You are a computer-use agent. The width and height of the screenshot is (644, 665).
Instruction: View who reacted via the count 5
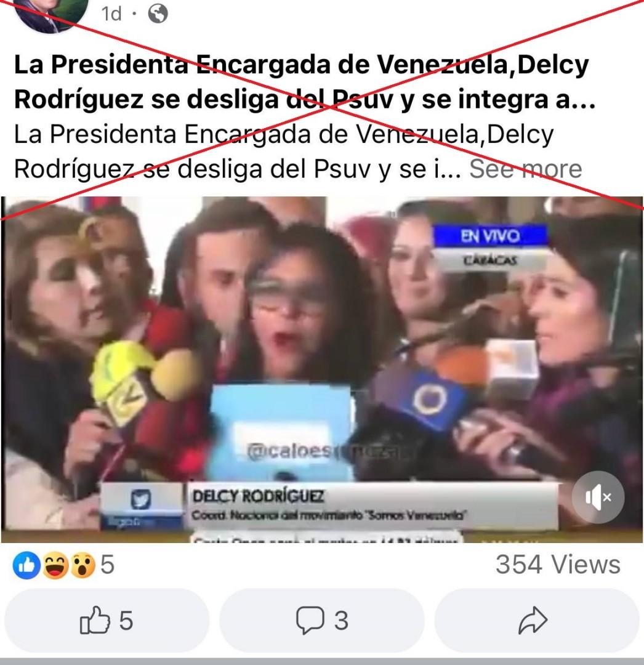coord(107,565)
